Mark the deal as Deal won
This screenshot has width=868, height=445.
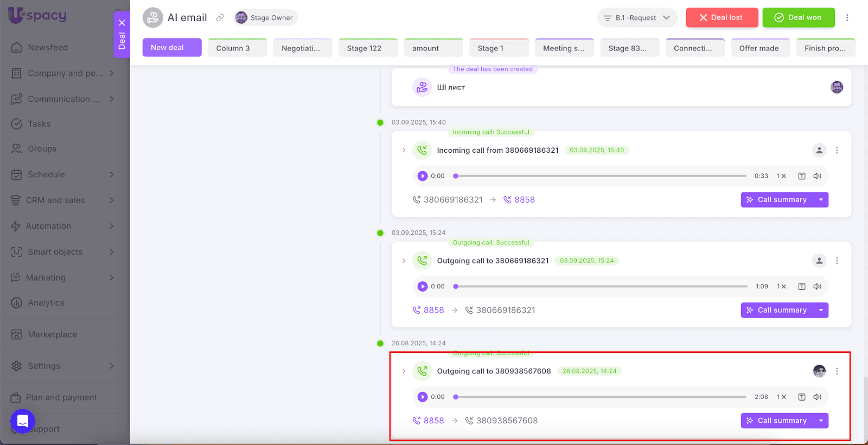(x=798, y=18)
